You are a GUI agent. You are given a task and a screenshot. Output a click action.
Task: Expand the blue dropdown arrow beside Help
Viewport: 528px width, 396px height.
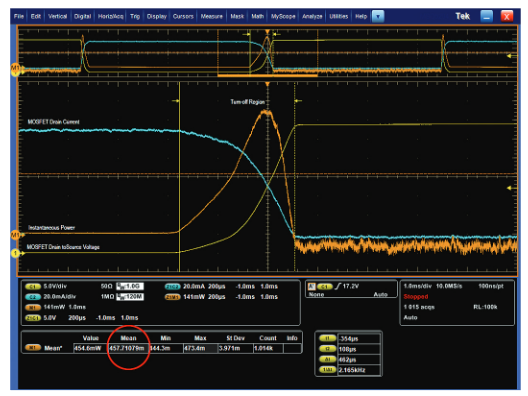click(x=378, y=16)
